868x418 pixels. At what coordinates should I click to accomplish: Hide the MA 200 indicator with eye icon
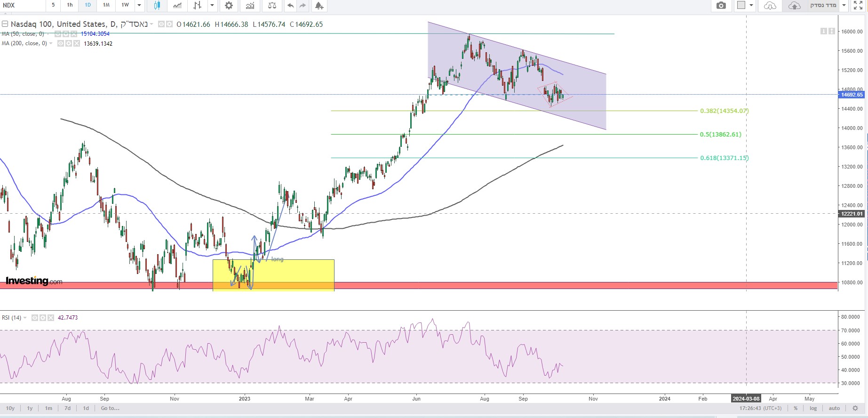point(61,43)
